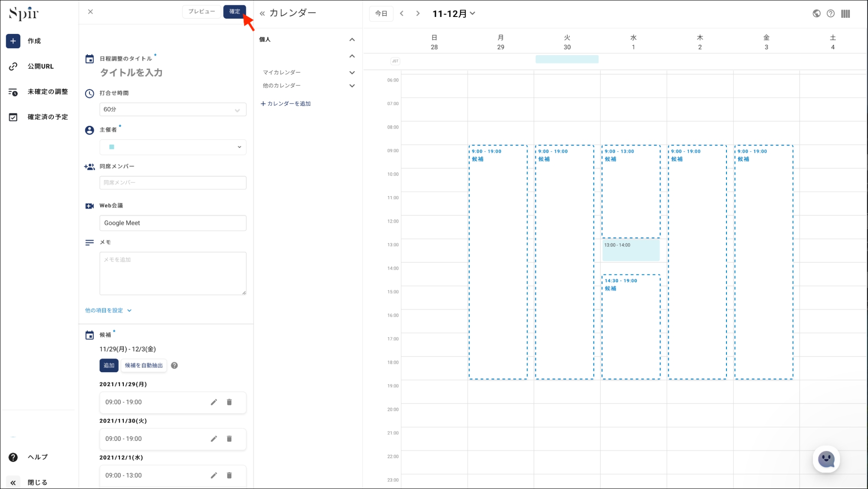This screenshot has width=868, height=489.
Task: Click the help icon beside auto-extract candidates
Action: click(174, 365)
